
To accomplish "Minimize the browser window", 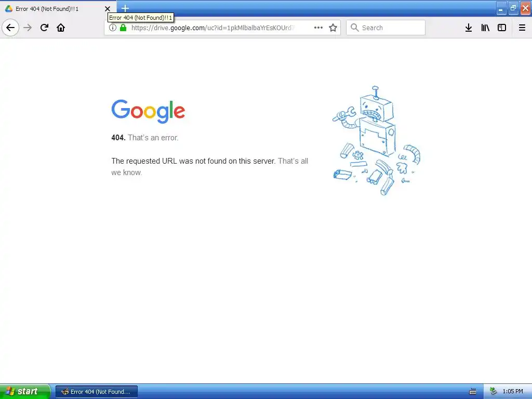I will click(x=501, y=8).
